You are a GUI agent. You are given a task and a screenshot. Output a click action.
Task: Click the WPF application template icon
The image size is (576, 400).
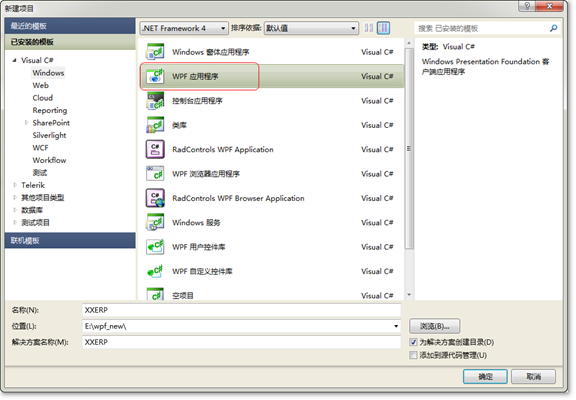pos(155,76)
